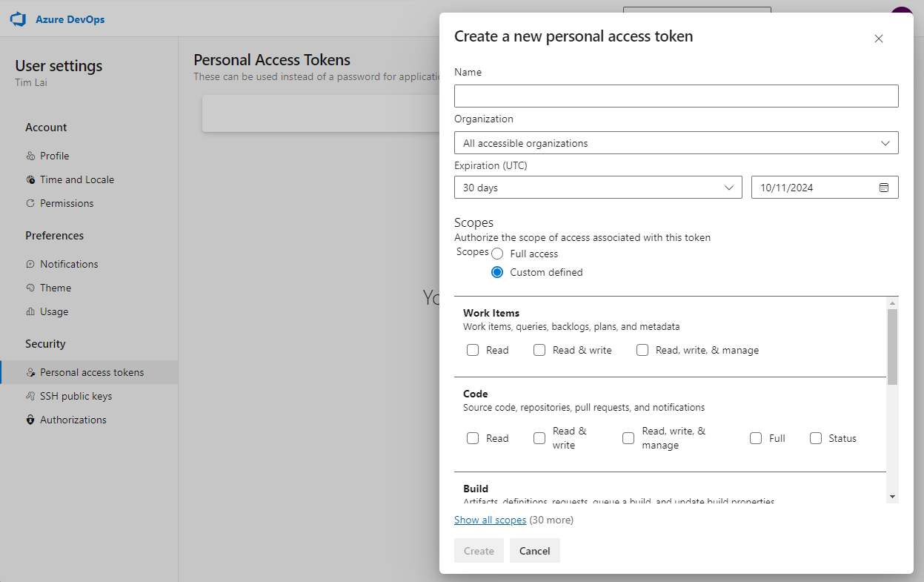Open the calendar picker icon in the date field
Screen dimensions: 924x582
884,188
